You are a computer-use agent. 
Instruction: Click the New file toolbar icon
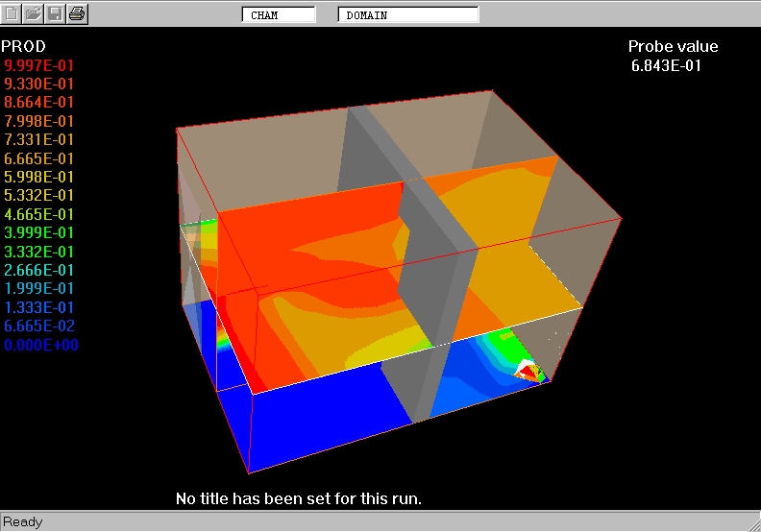click(x=12, y=13)
